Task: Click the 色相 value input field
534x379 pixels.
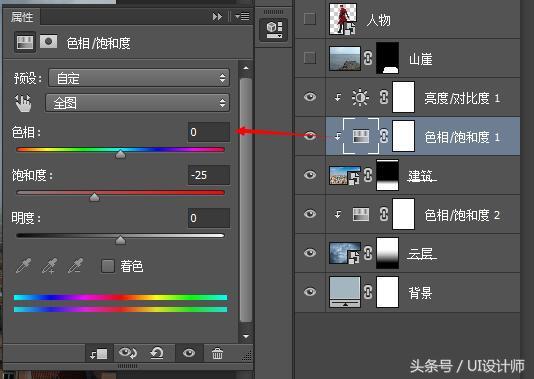Action: [209, 132]
